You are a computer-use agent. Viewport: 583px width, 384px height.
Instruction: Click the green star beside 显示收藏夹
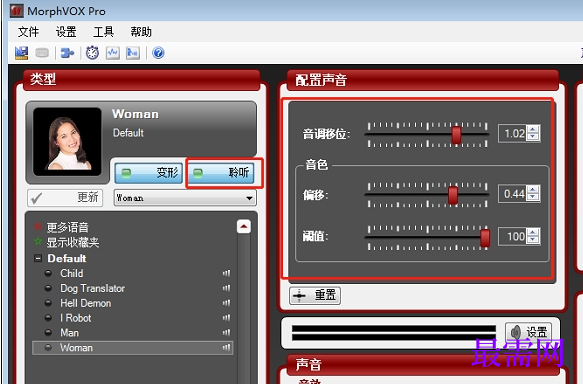point(38,242)
